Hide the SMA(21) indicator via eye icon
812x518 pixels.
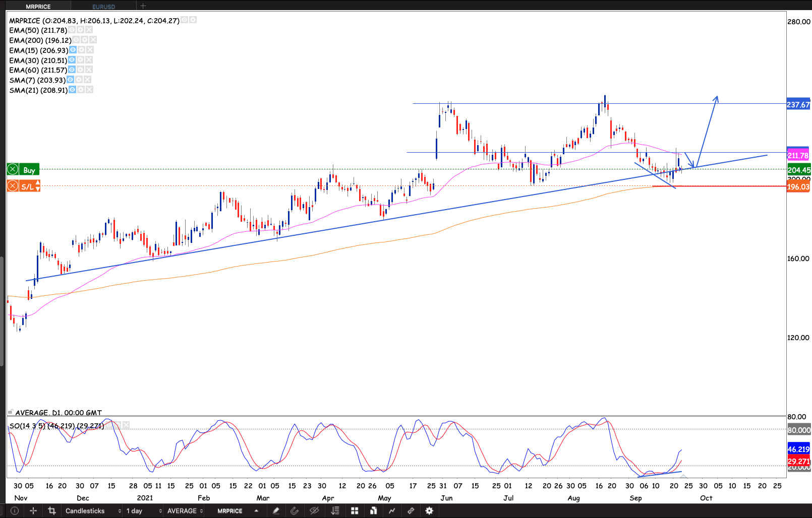click(72, 90)
